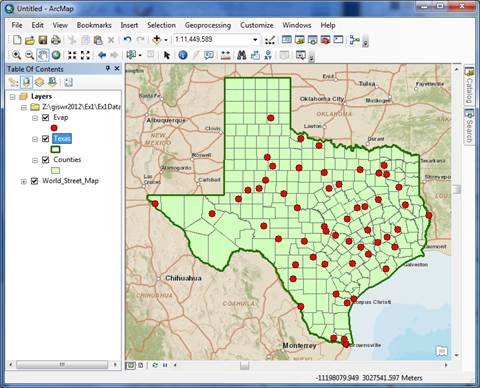The width and height of the screenshot is (480, 388).
Task: Open the Catalog side tab
Action: coord(469,85)
